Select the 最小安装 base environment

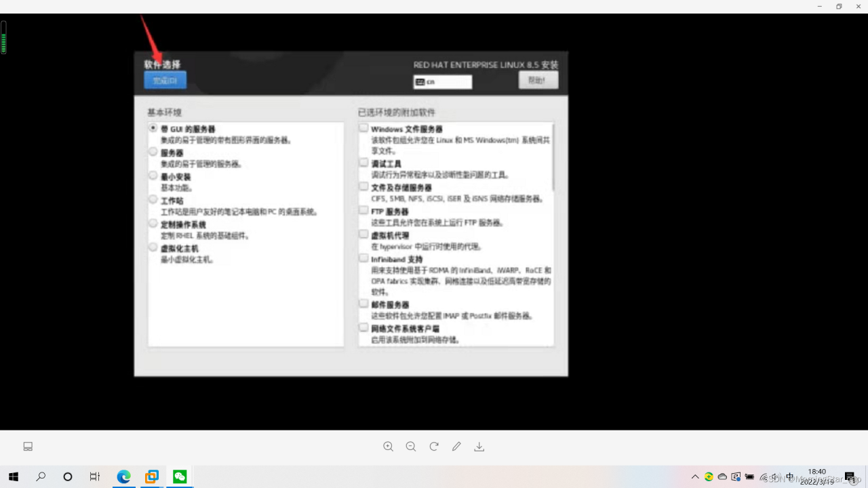tap(153, 176)
